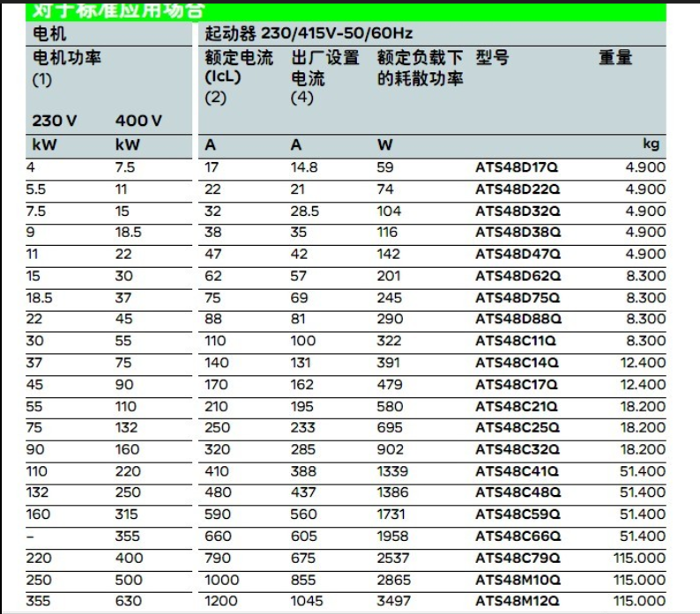
Task: Select model number ATS48C32Q
Action: pos(518,449)
